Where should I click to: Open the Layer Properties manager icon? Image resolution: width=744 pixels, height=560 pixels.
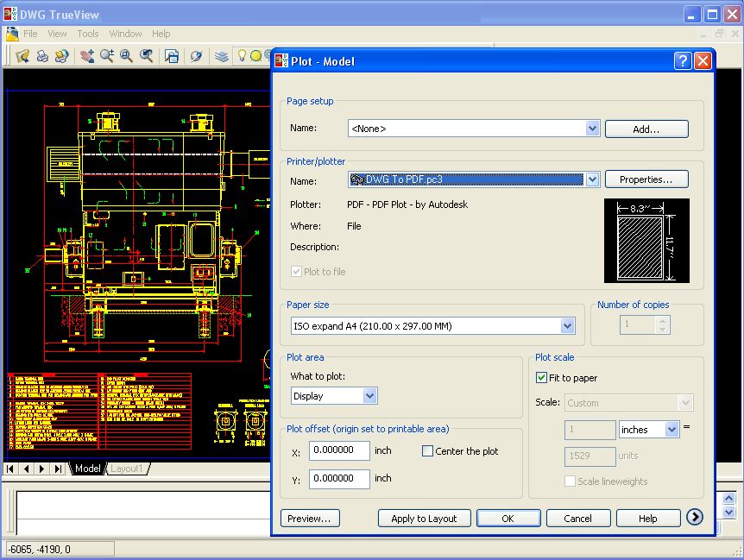tap(221, 56)
